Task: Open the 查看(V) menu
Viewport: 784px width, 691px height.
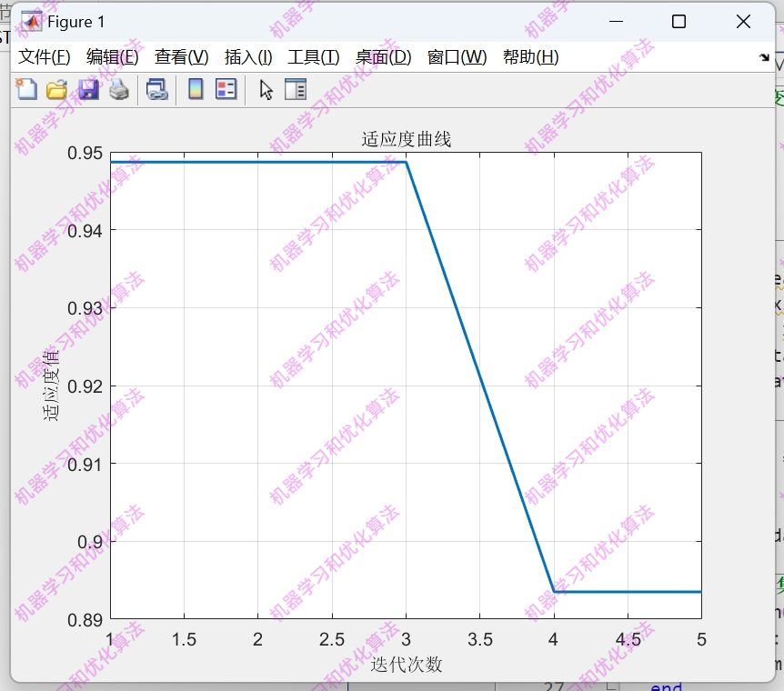Action: (x=180, y=55)
